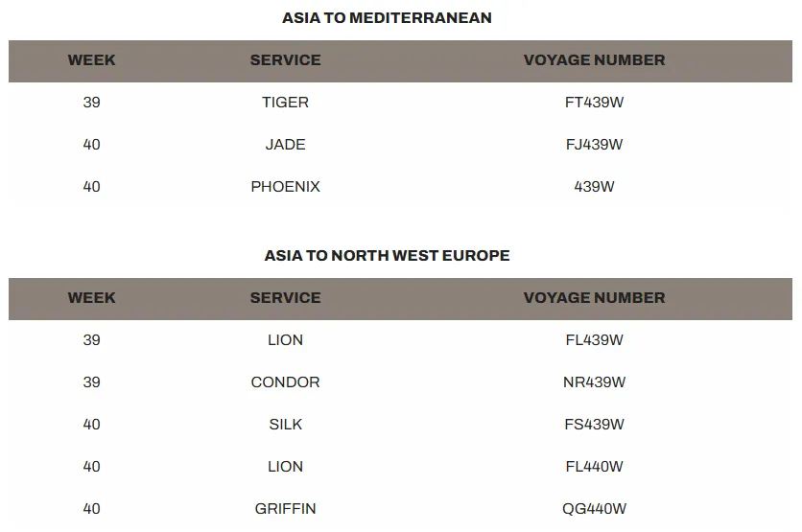Click voyage number FT439W
The height and width of the screenshot is (532, 802).
pos(595,103)
